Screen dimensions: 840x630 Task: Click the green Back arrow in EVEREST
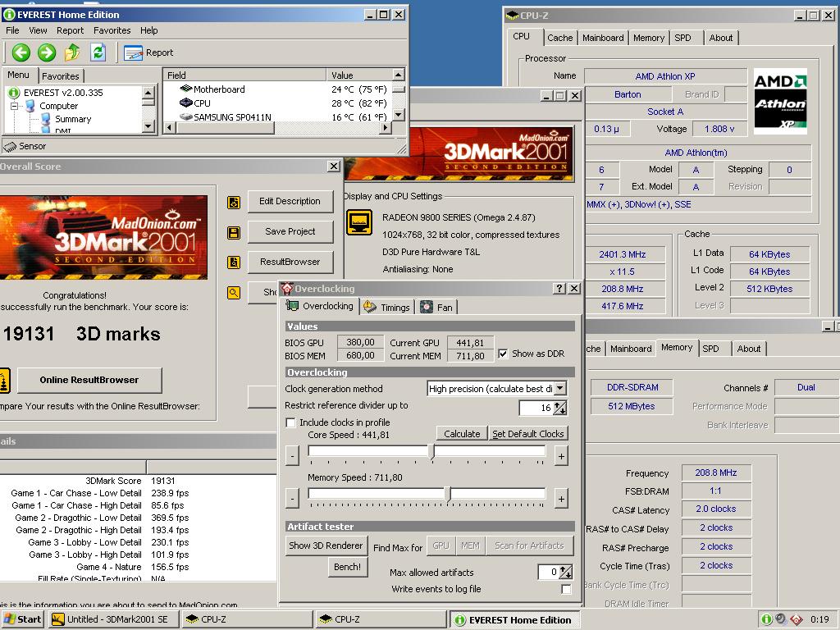(21, 52)
